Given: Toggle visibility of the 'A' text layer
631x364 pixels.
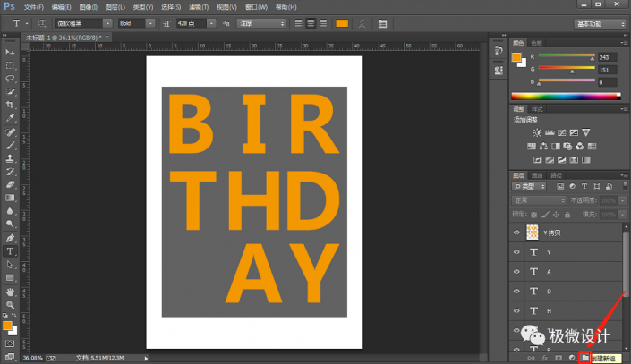Looking at the screenshot, I should pyautogui.click(x=516, y=272).
